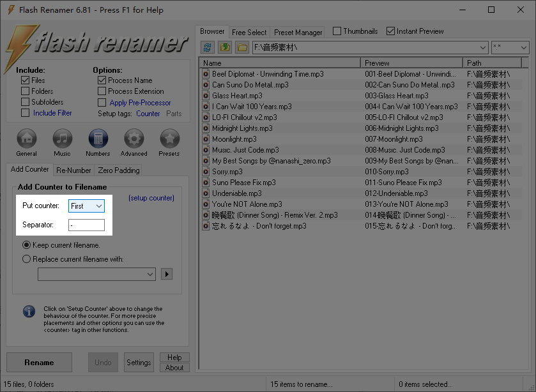This screenshot has width=536, height=392.
Task: Select the Add Counter tab
Action: click(x=30, y=169)
